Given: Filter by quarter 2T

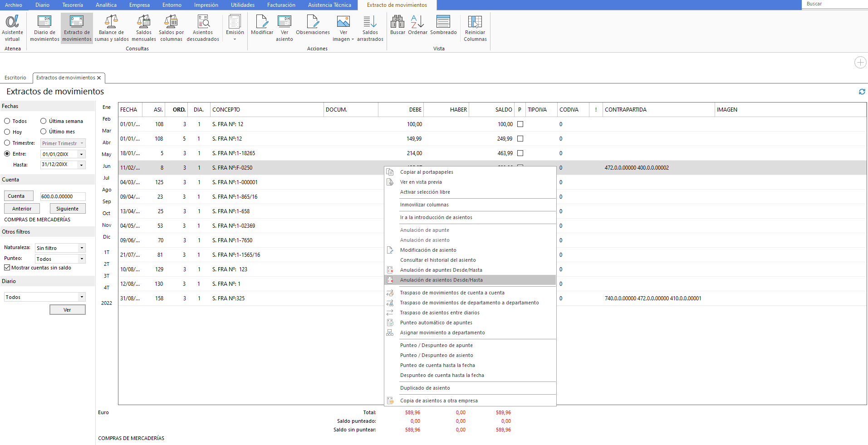Looking at the screenshot, I should pos(107,264).
